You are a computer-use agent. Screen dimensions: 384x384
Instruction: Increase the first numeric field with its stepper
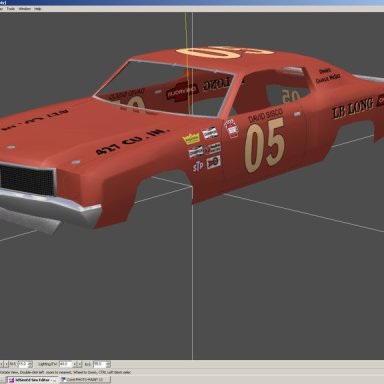pos(31,363)
